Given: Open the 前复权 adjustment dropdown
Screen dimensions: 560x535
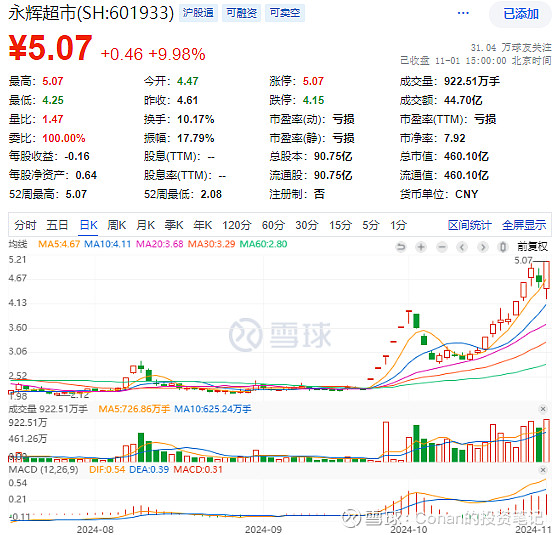Looking at the screenshot, I should coord(532,246).
